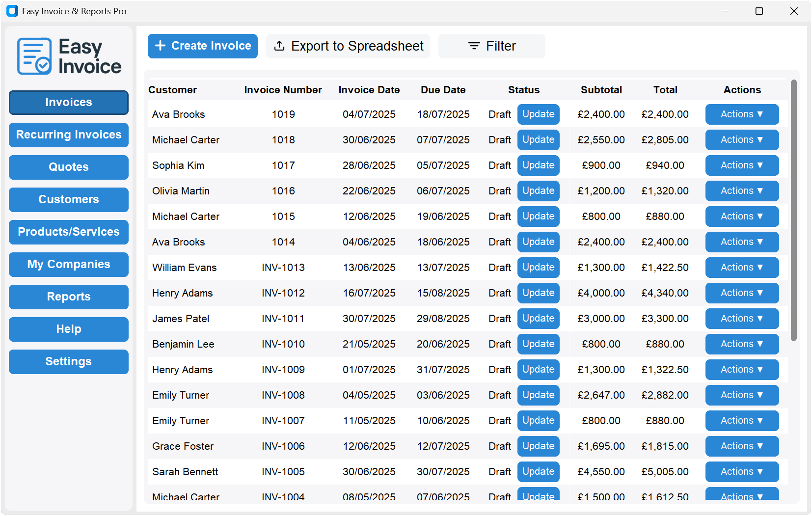Open the Filter options
Image resolution: width=812 pixels, height=516 pixels.
click(x=491, y=46)
